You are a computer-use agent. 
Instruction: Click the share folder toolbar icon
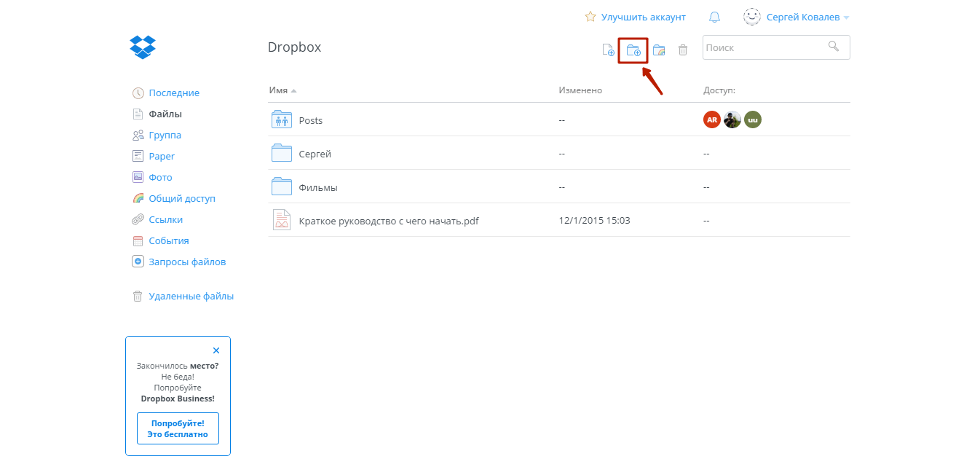659,50
